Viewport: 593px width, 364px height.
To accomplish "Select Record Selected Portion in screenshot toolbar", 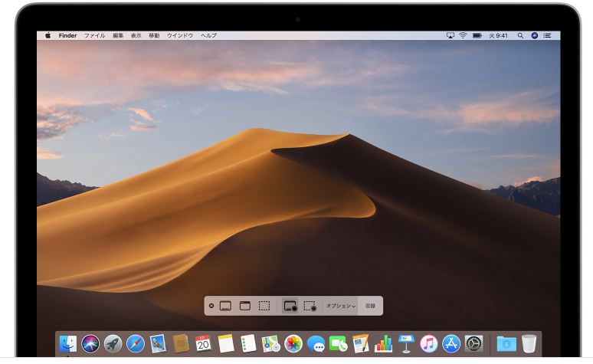I will pyautogui.click(x=310, y=306).
